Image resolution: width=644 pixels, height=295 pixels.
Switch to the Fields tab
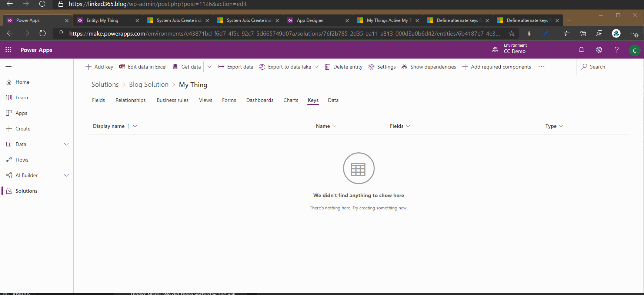point(99,100)
